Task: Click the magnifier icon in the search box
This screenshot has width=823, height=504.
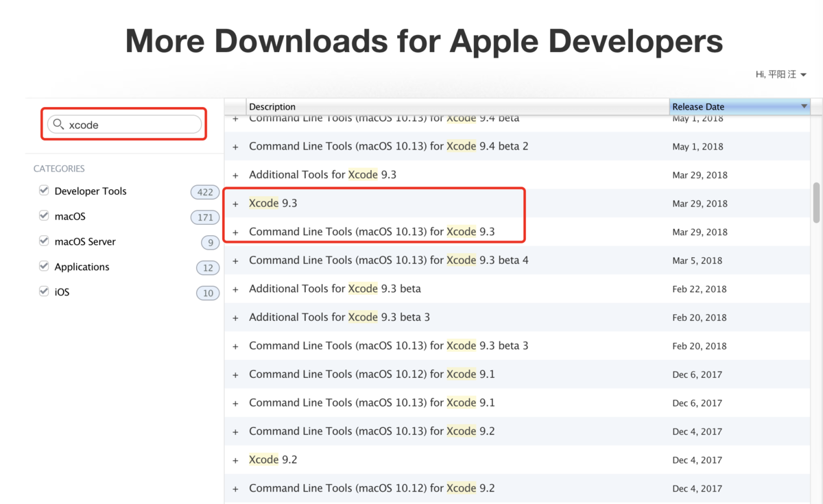Action: pos(58,124)
